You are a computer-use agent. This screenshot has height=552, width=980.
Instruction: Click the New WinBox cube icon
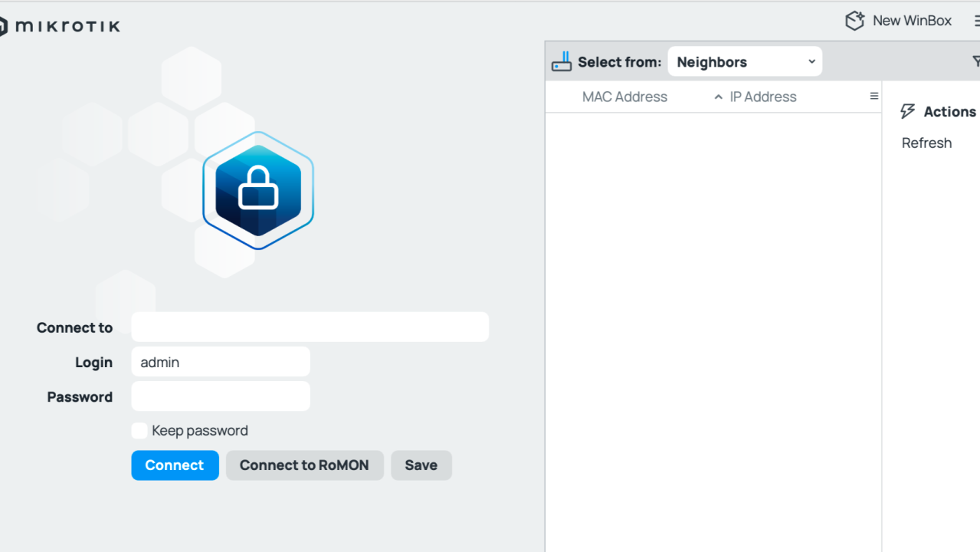coord(854,21)
